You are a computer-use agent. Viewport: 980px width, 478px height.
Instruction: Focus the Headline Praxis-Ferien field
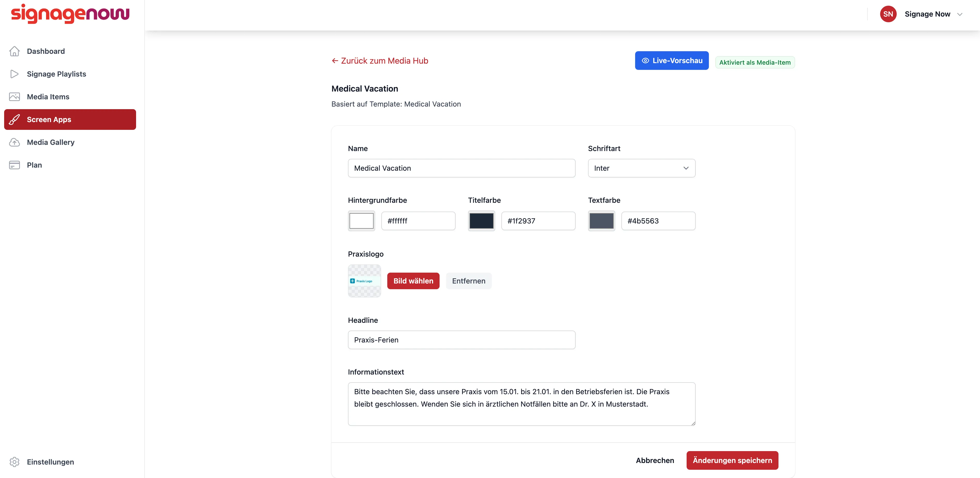click(x=462, y=340)
